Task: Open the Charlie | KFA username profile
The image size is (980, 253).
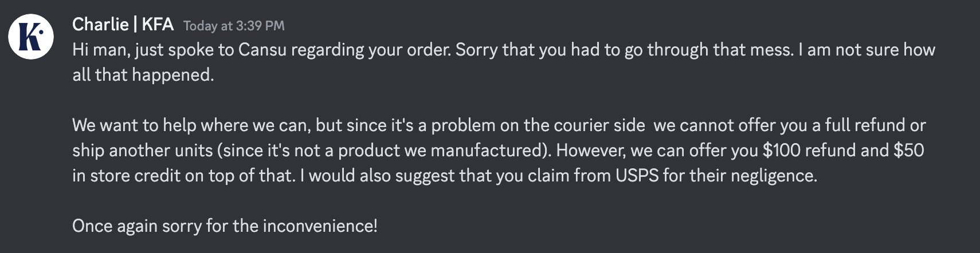Action: (123, 25)
